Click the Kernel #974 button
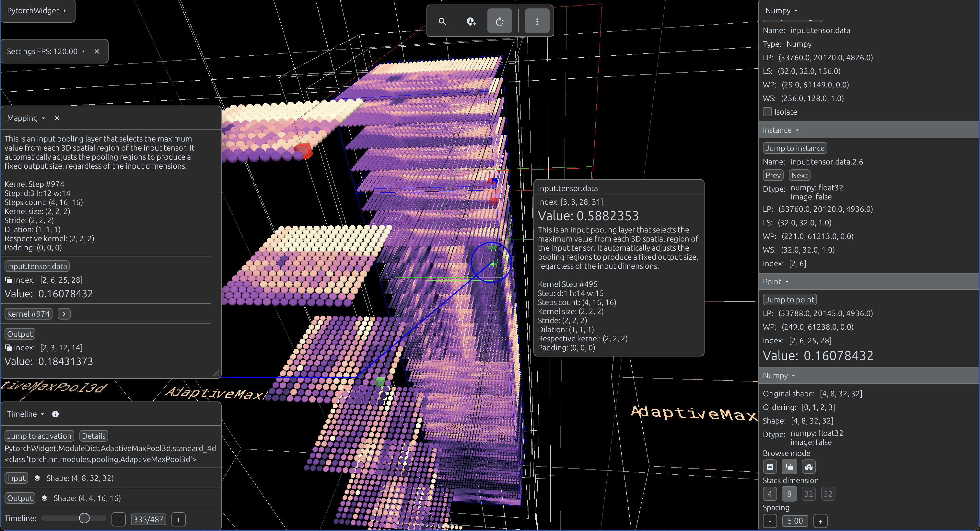 point(28,314)
